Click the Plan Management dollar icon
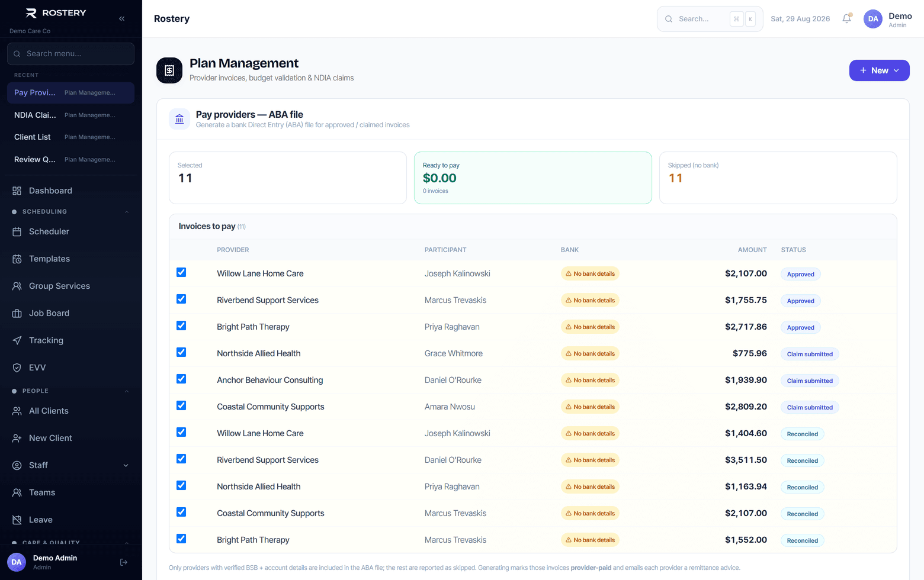 tap(169, 70)
